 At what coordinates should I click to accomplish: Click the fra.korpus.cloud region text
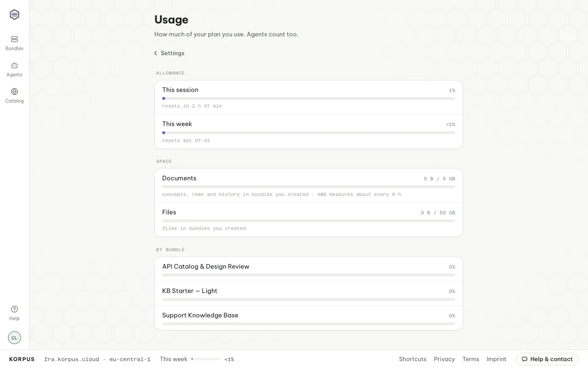point(72,359)
